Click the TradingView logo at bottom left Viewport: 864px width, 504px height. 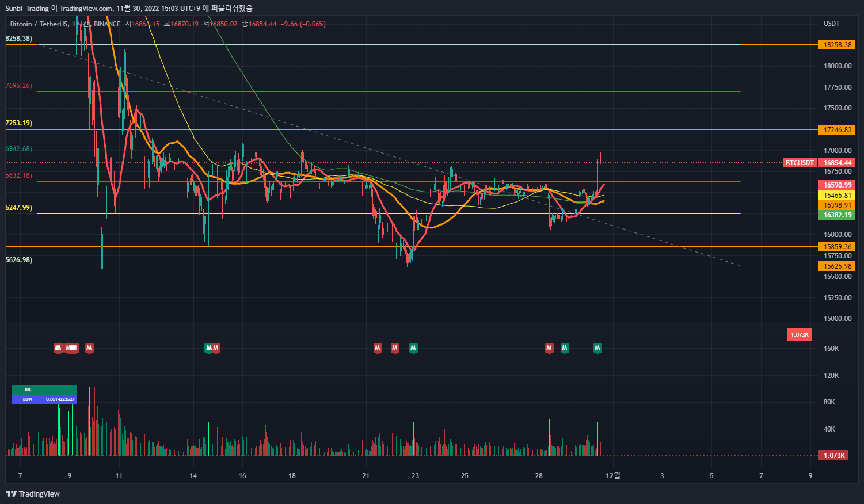coord(33,494)
